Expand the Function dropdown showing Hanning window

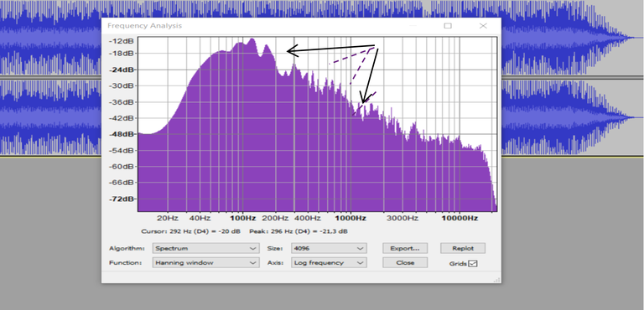coord(205,263)
